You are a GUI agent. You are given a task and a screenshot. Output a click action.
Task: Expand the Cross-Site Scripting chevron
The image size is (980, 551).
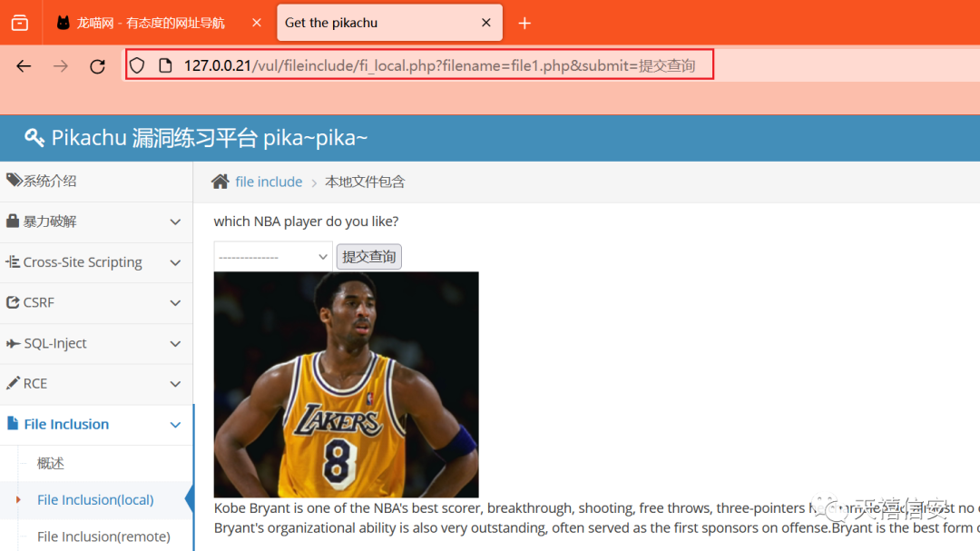click(x=176, y=262)
